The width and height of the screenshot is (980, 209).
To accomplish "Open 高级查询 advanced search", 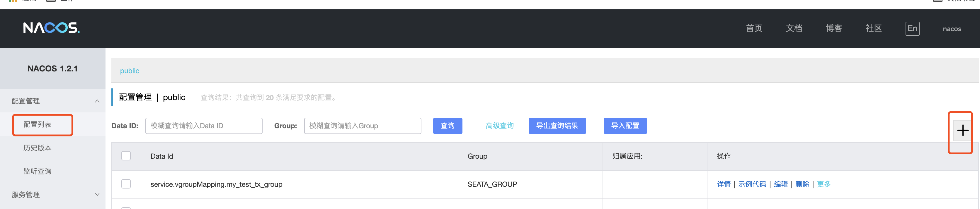I will 499,126.
